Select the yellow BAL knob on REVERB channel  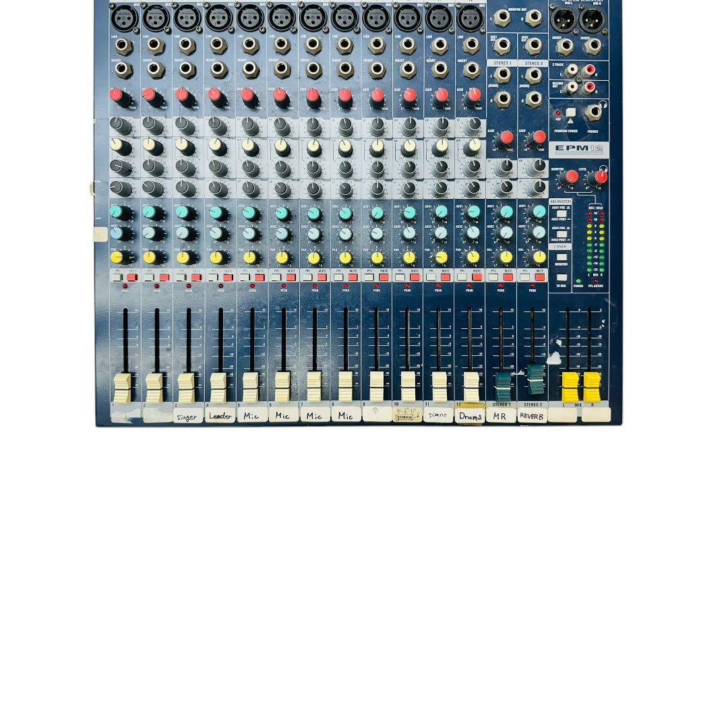(539, 256)
